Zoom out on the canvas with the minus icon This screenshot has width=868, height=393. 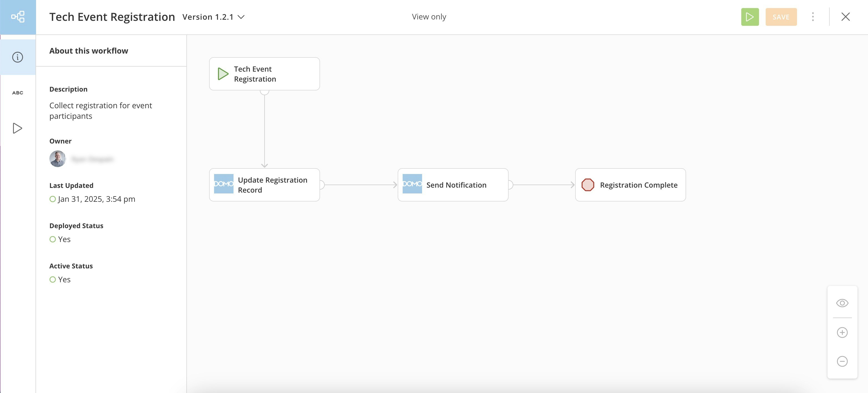pos(842,361)
